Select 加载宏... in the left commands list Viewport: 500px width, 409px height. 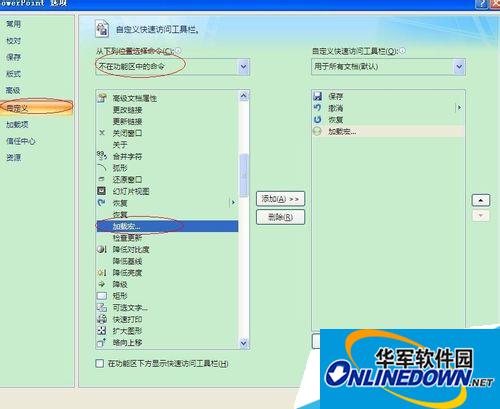coord(167,226)
